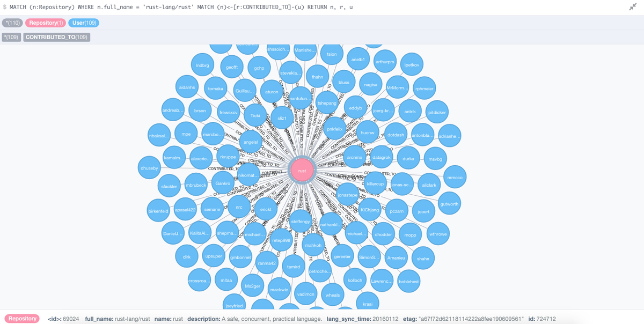Image resolution: width=644 pixels, height=324 pixels.
Task: Select the msvbg user node
Action: (435, 159)
